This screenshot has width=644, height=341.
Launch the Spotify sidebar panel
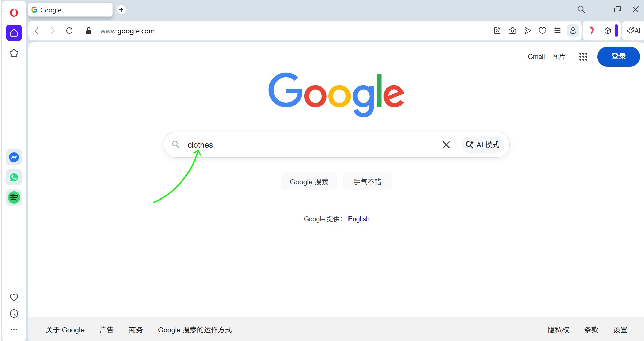click(x=14, y=197)
